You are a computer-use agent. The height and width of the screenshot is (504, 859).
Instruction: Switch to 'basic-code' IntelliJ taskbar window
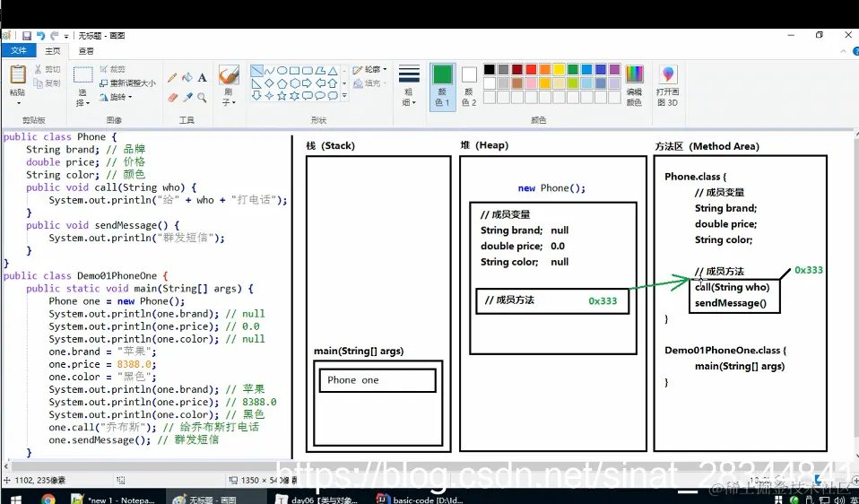tap(420, 500)
